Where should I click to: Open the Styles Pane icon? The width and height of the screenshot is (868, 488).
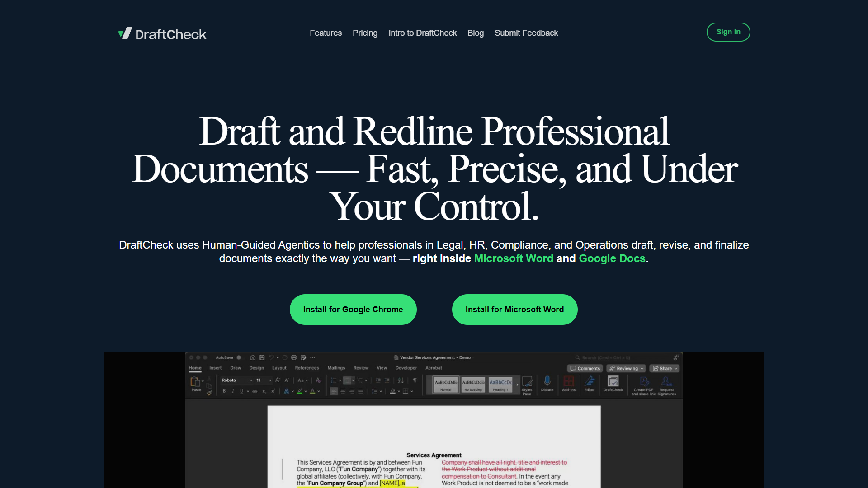[x=527, y=381]
